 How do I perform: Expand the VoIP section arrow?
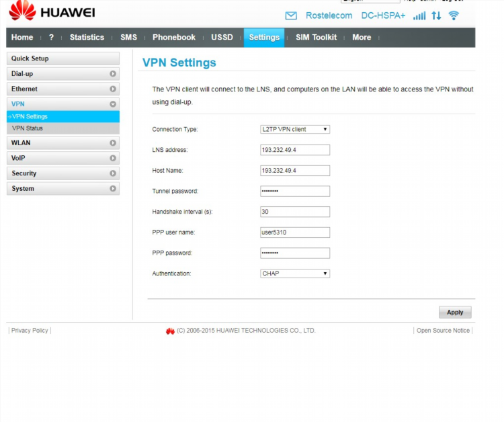(x=113, y=158)
